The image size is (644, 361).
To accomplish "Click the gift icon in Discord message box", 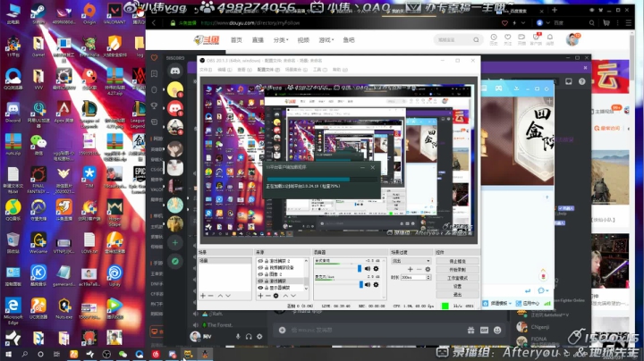I will click(471, 330).
